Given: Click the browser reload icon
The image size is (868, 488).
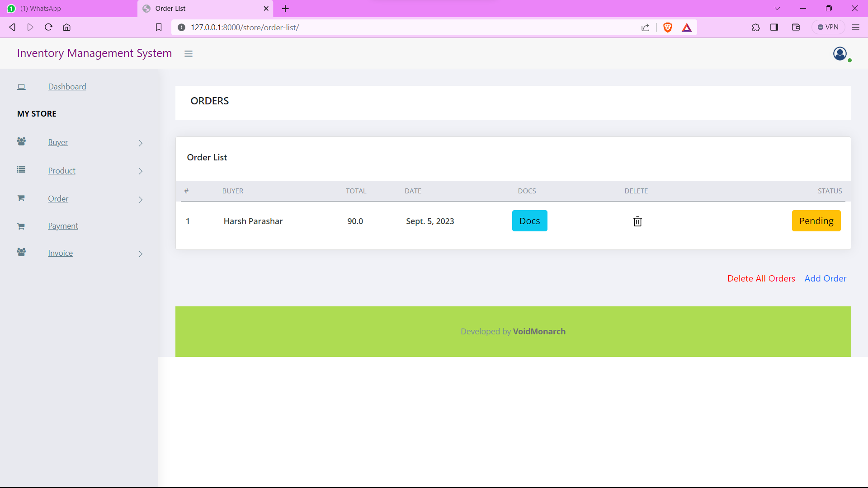Looking at the screenshot, I should [48, 27].
